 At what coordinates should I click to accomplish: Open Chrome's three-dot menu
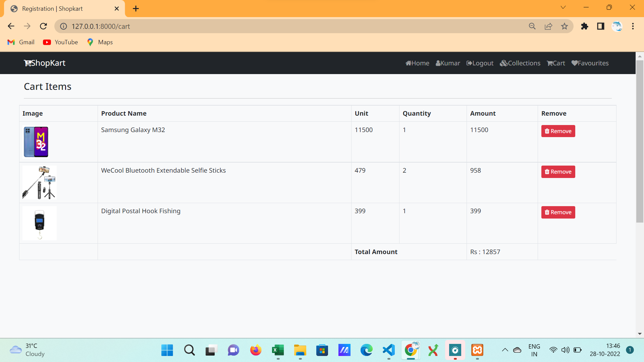[x=633, y=26]
